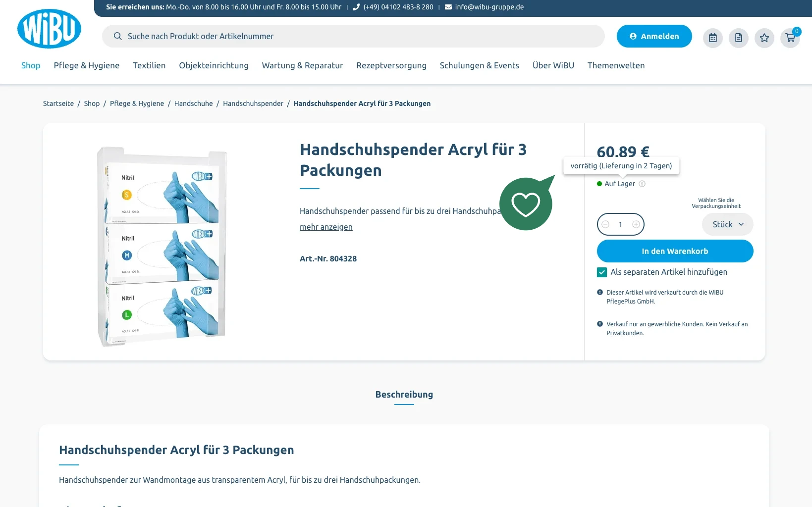
Task: Click the search magnifier icon
Action: [x=117, y=36]
